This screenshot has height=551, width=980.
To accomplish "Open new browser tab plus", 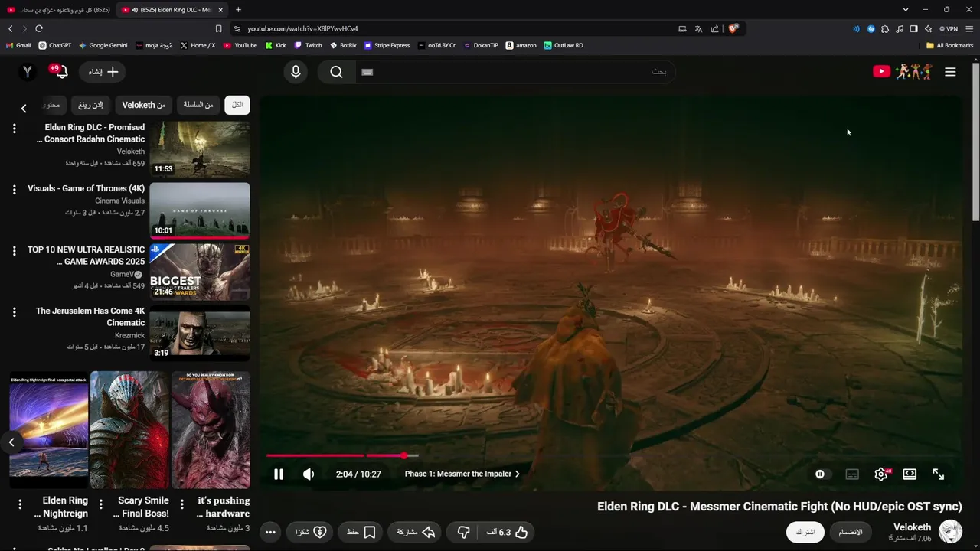I will pos(238,10).
